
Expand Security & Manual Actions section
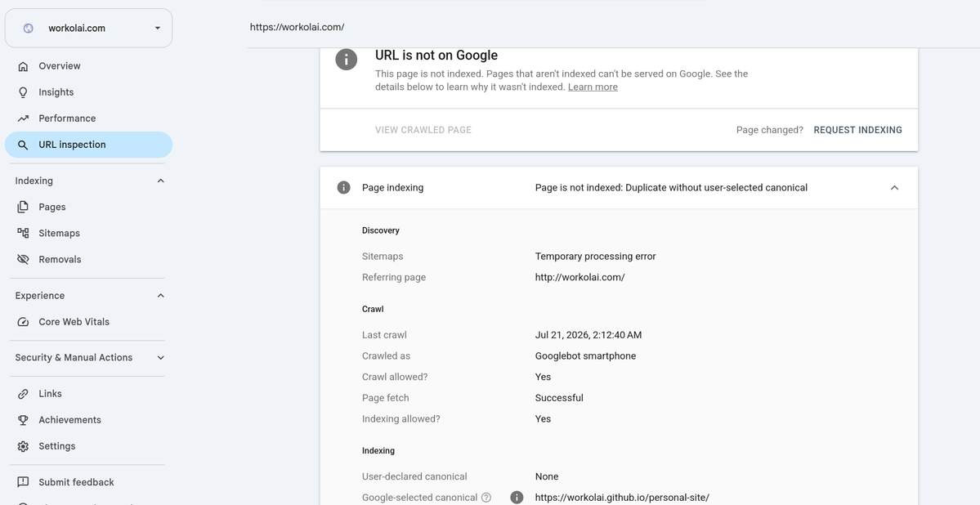pyautogui.click(x=161, y=357)
